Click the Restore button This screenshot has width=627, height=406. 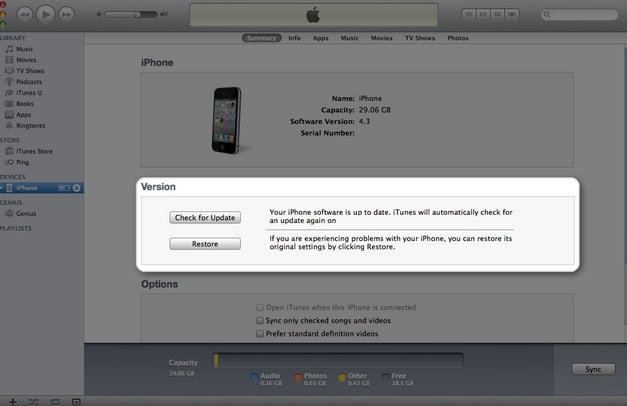pos(205,244)
